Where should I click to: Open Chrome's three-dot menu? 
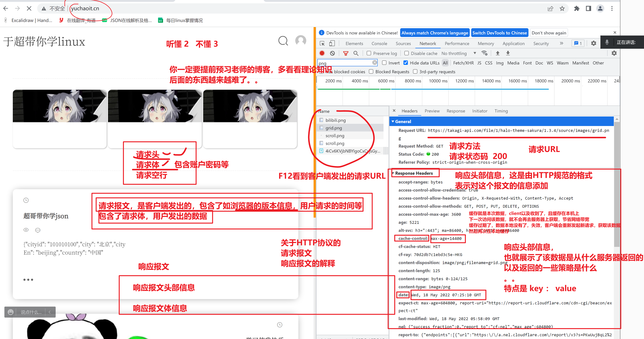(612, 9)
